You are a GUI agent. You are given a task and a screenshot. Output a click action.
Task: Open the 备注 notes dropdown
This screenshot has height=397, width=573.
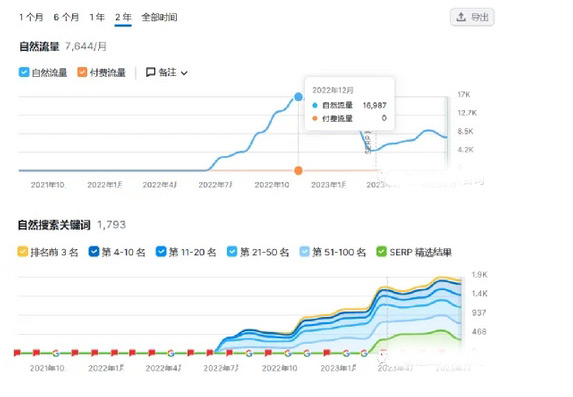[167, 72]
